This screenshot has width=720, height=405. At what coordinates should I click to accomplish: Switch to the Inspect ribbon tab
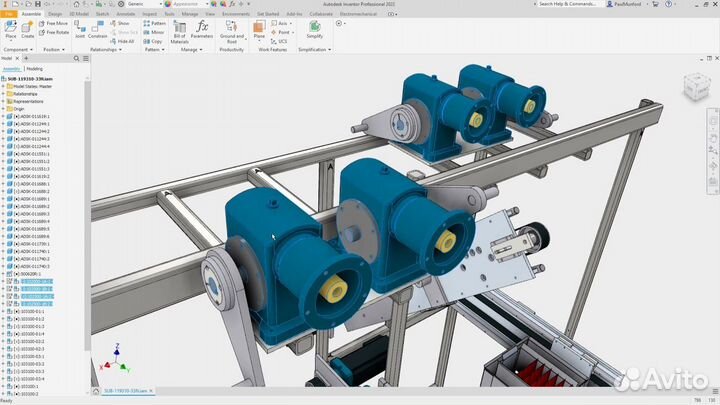coord(149,14)
